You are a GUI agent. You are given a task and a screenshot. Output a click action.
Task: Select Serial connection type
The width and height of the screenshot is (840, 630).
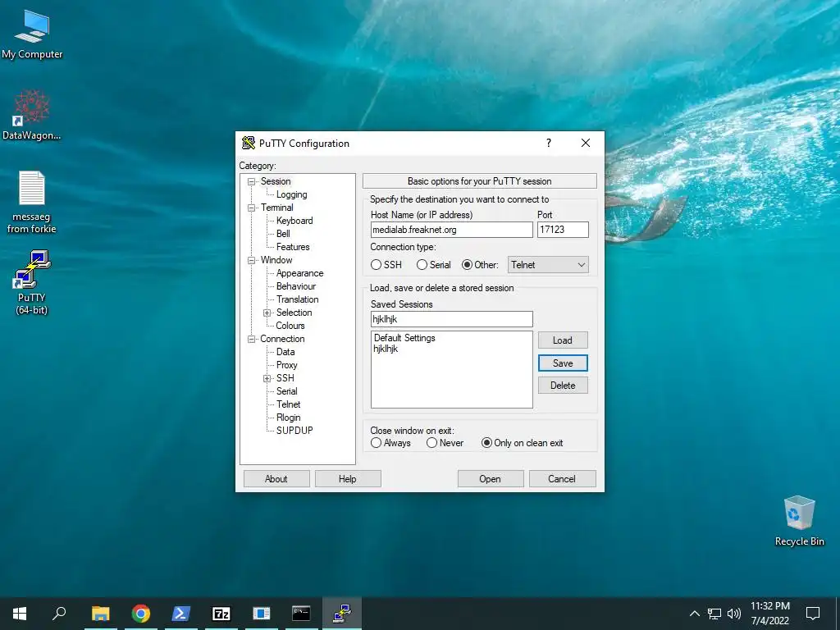[x=434, y=265]
